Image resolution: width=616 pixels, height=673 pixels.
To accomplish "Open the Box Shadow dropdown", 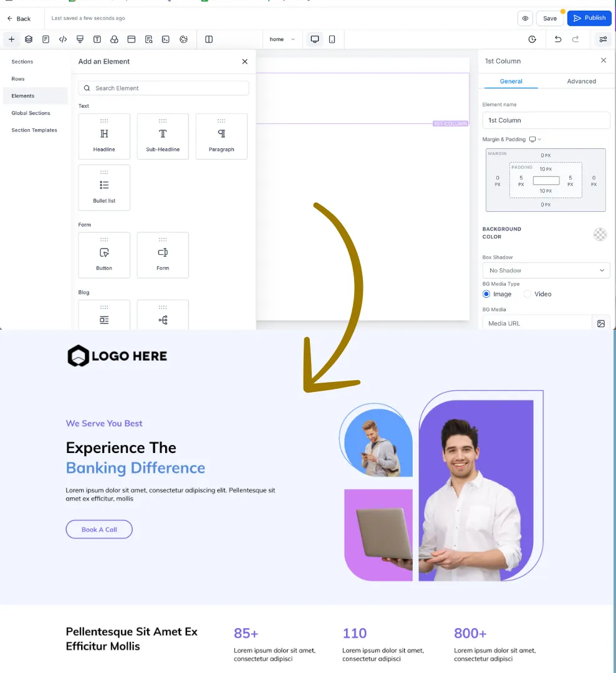I will pyautogui.click(x=546, y=270).
